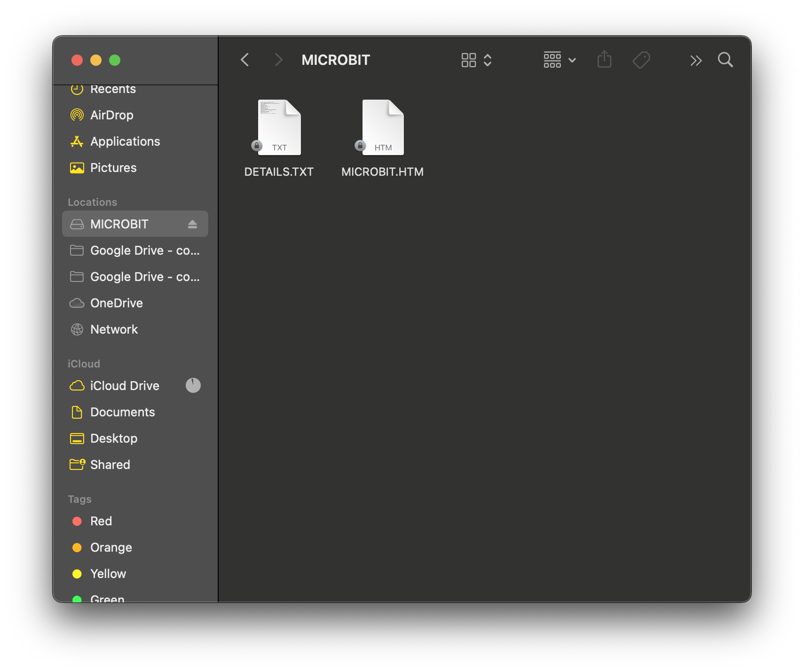Open Shared in the sidebar
The height and width of the screenshot is (672, 804).
click(135, 465)
